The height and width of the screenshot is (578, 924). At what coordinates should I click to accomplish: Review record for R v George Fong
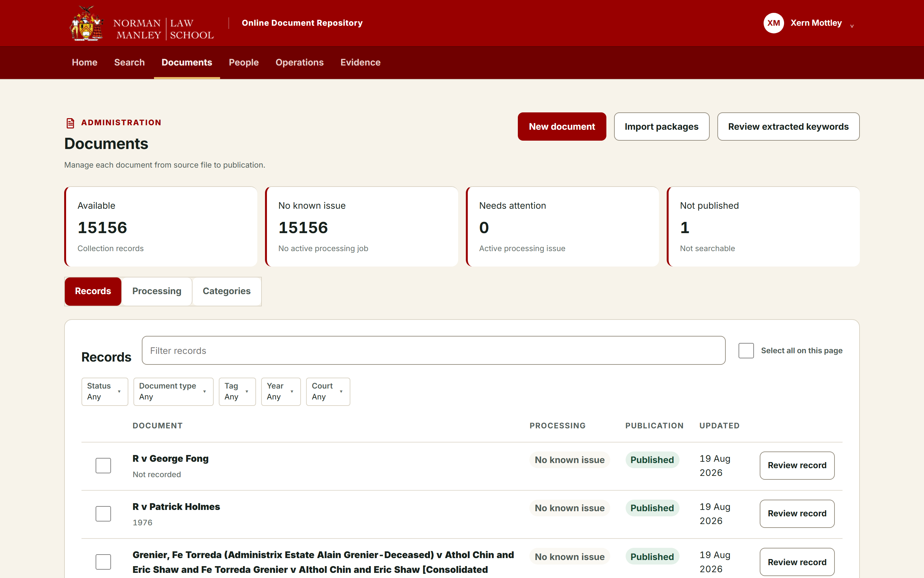(797, 466)
